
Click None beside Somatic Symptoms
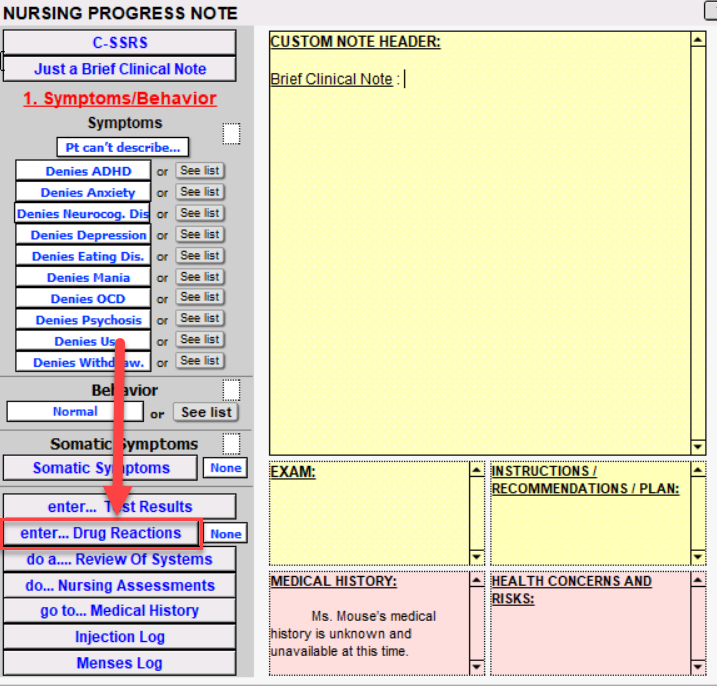pyautogui.click(x=225, y=468)
